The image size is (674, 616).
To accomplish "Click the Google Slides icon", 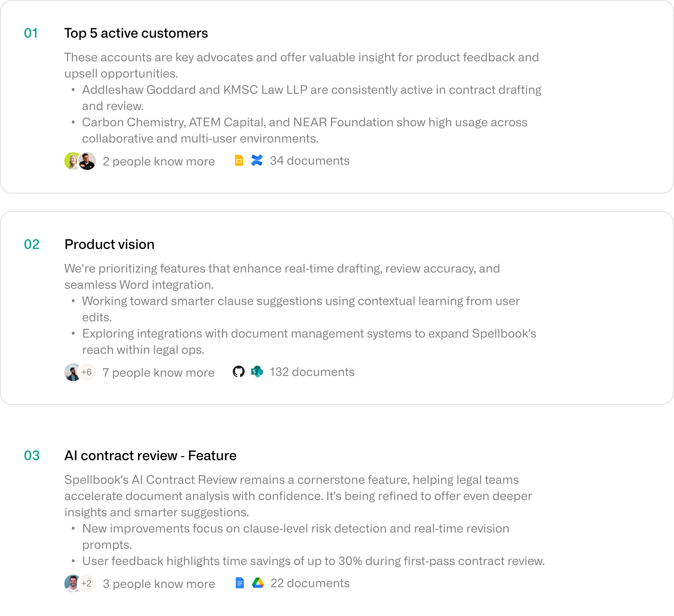I will pos(239,161).
